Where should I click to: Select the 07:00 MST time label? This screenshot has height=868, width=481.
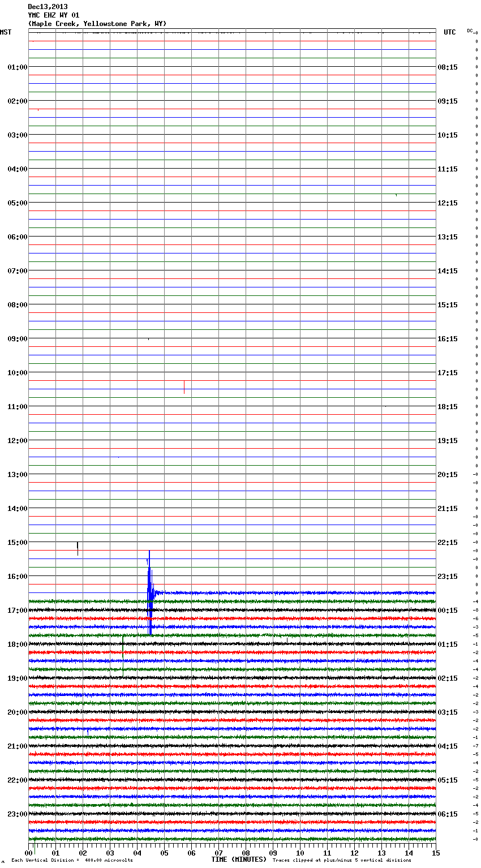click(x=18, y=271)
